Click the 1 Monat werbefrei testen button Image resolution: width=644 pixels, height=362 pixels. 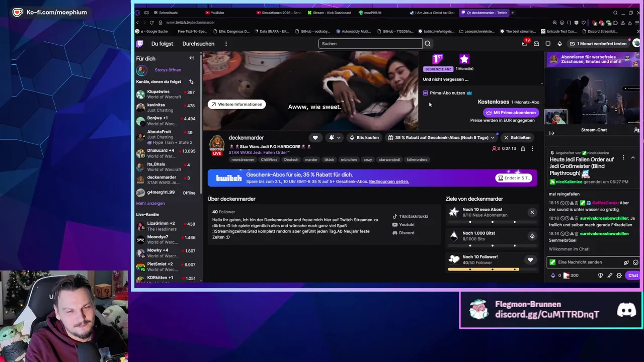pyautogui.click(x=598, y=44)
